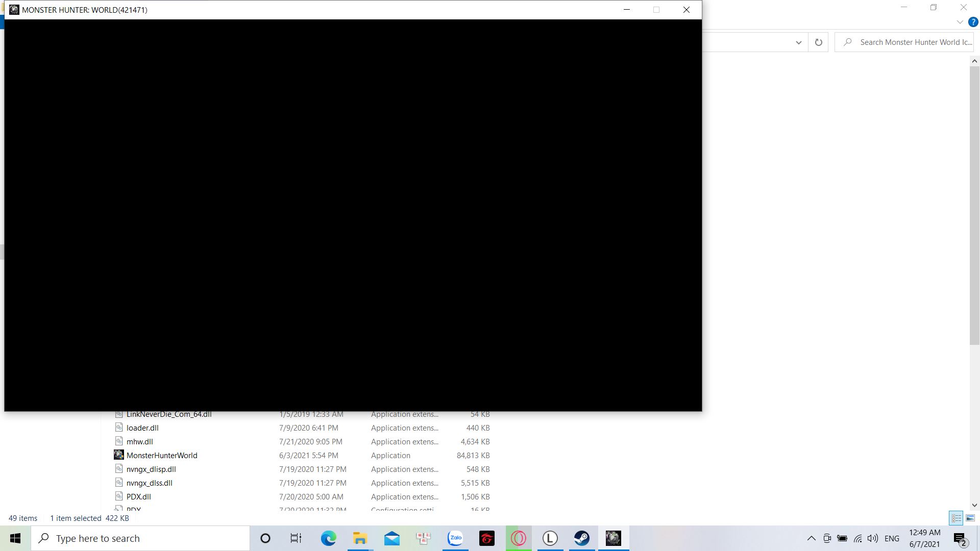Show hidden system tray icons
980x551 pixels.
(x=811, y=538)
